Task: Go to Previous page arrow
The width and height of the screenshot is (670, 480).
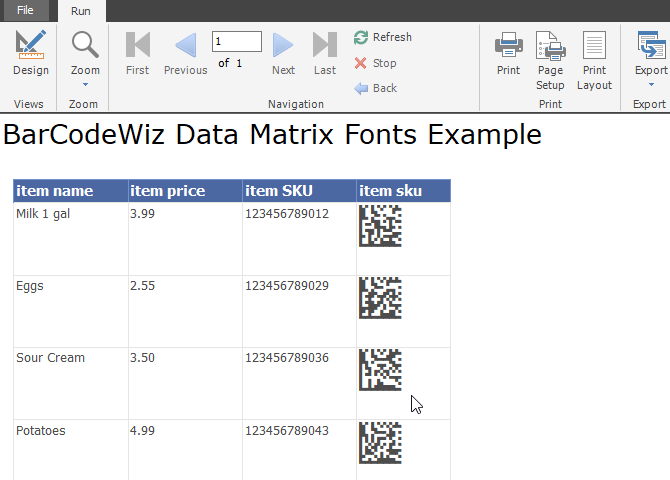Action: (x=186, y=44)
